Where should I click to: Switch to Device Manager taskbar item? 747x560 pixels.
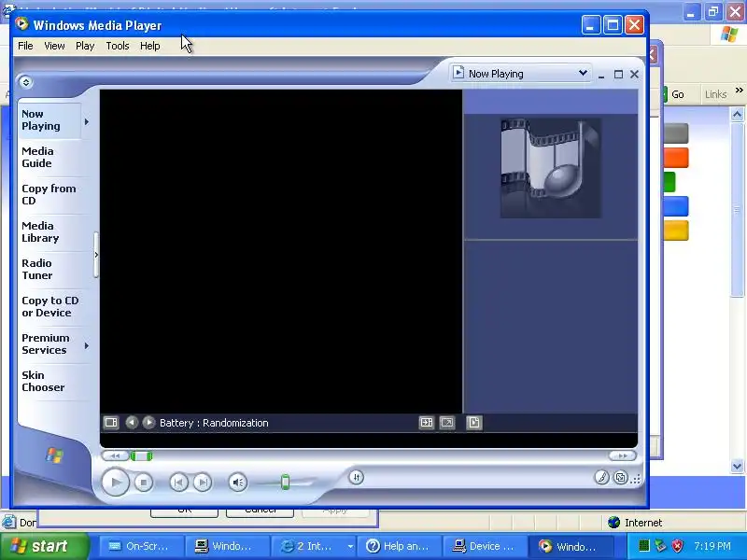click(x=485, y=546)
